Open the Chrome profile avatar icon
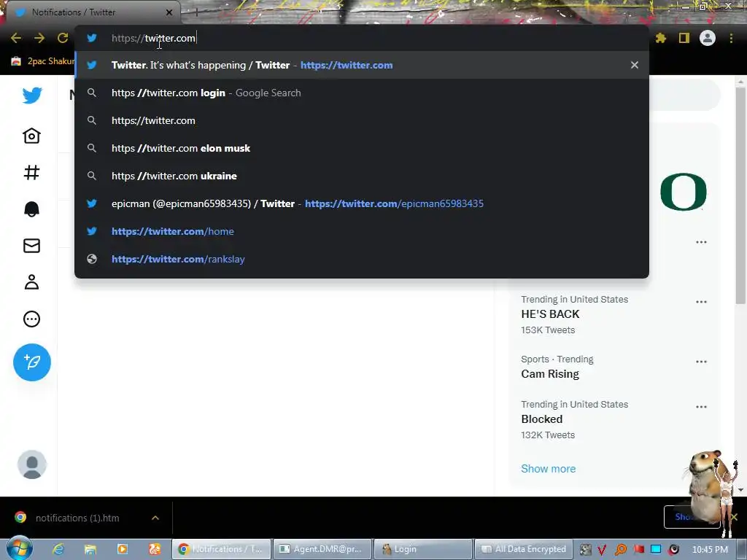 (708, 38)
